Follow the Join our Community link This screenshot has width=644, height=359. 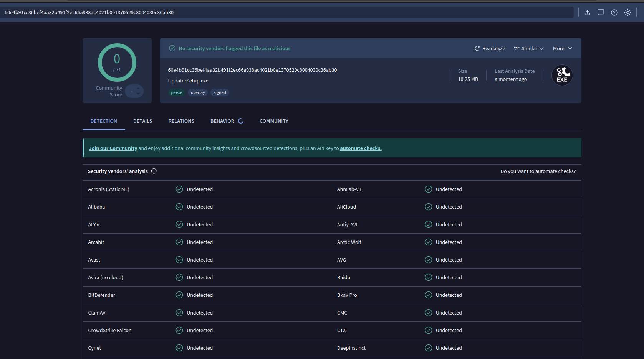pos(113,148)
